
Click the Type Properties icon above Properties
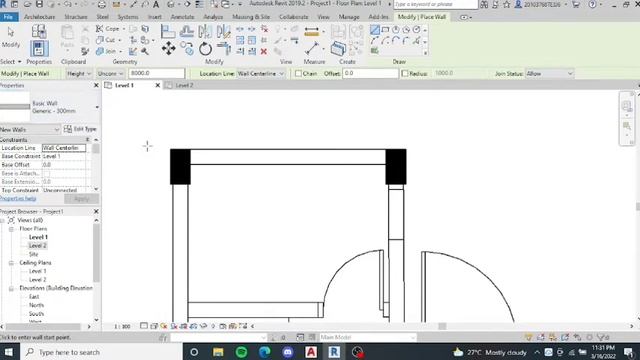[39, 31]
